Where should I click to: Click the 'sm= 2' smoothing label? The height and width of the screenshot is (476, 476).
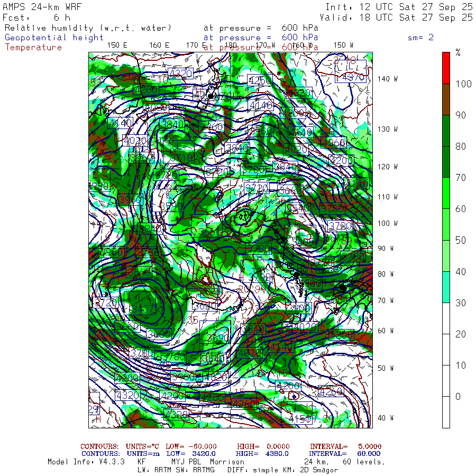[x=420, y=38]
